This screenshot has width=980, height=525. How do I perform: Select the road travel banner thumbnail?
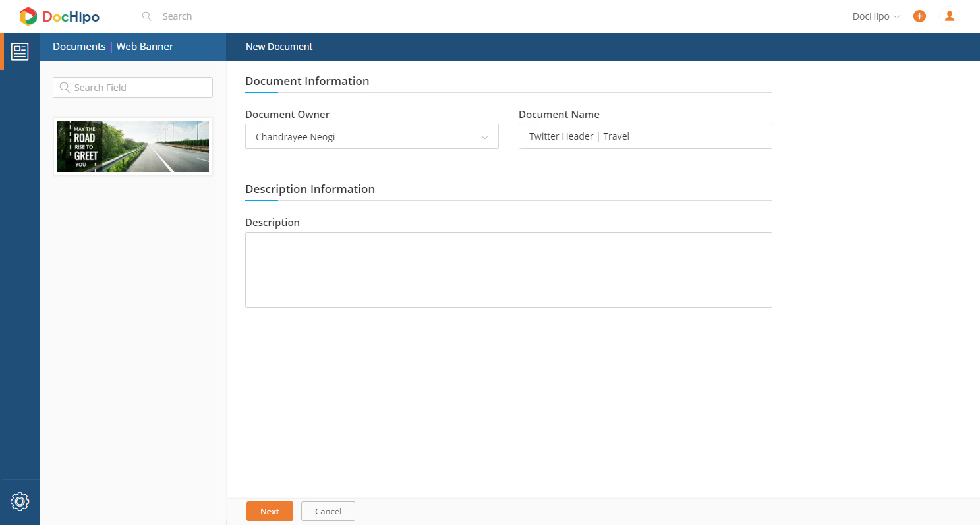(132, 146)
